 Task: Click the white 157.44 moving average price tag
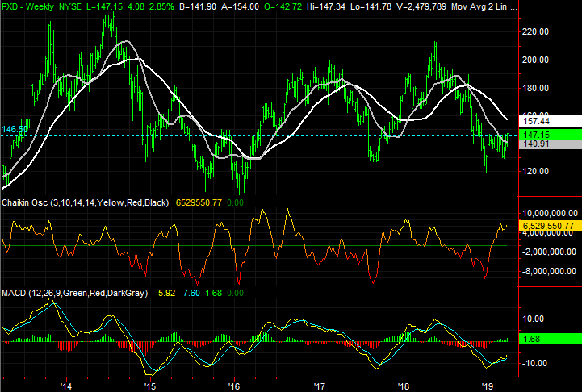click(x=549, y=115)
